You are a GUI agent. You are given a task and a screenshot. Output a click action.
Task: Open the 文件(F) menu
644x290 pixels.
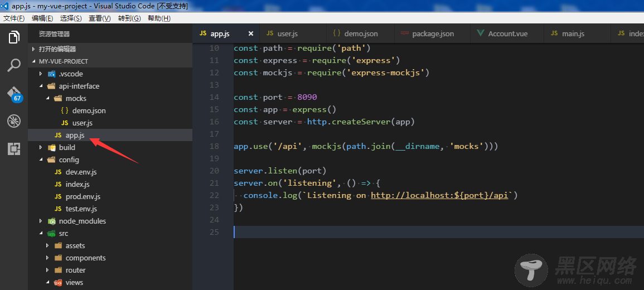(x=14, y=18)
